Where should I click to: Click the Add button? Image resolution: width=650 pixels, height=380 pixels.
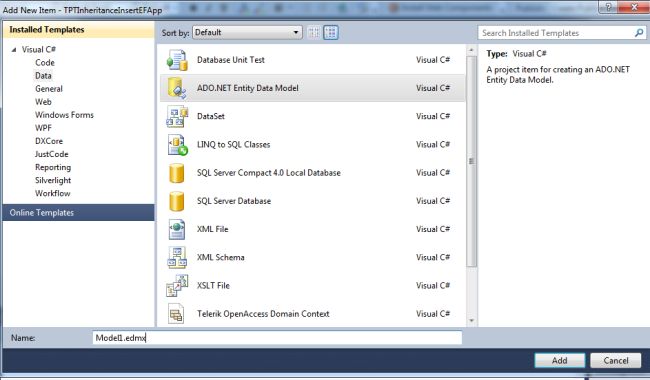(x=560, y=361)
